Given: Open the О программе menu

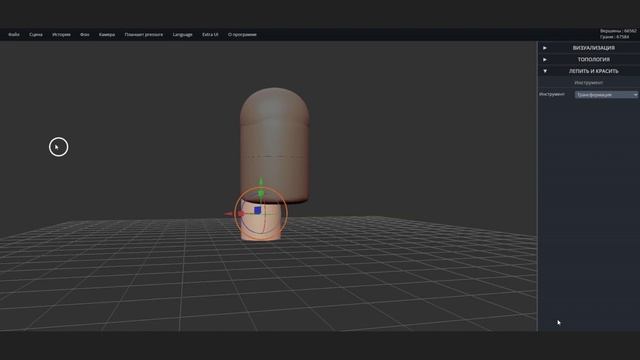Looking at the screenshot, I should tap(242, 35).
